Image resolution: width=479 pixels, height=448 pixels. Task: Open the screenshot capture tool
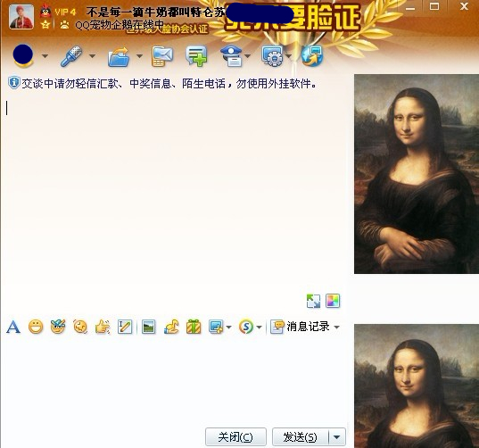point(216,327)
